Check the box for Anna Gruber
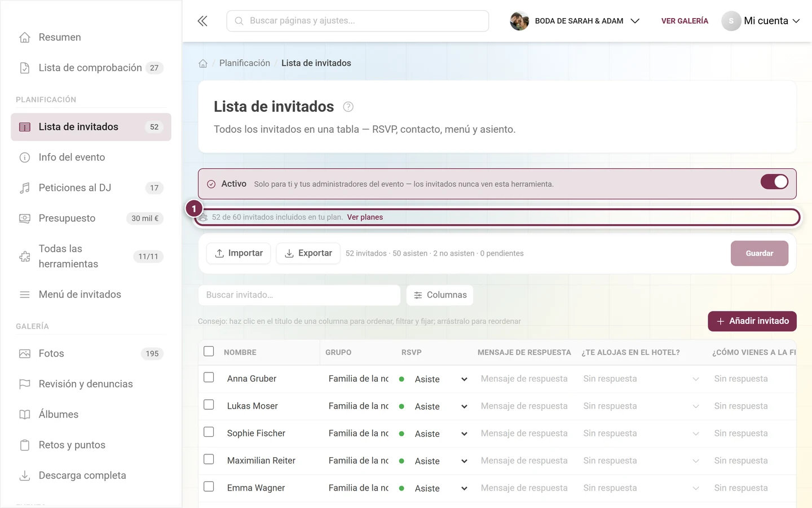The image size is (812, 508). 209,377
